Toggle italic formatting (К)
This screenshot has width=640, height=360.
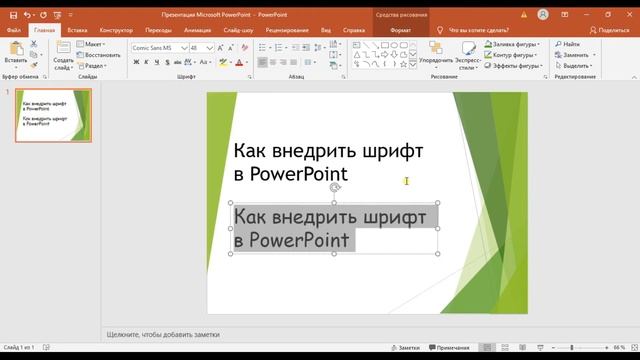pos(146,62)
